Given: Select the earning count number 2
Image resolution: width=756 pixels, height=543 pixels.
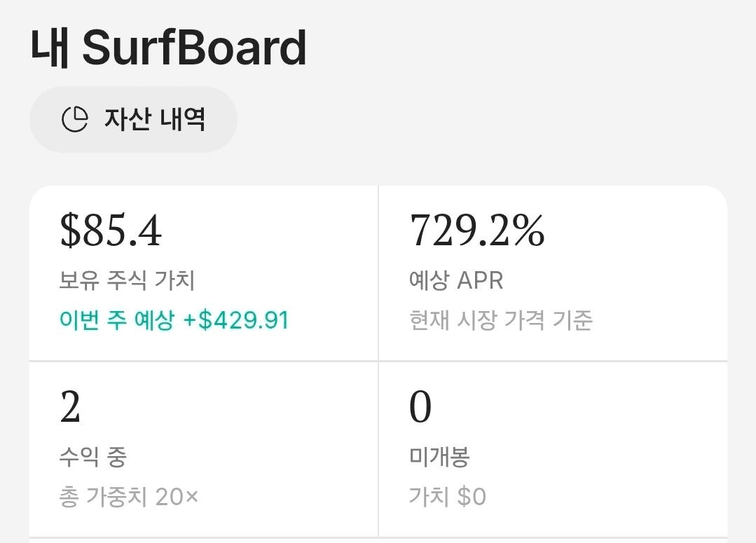Looking at the screenshot, I should click(70, 406).
